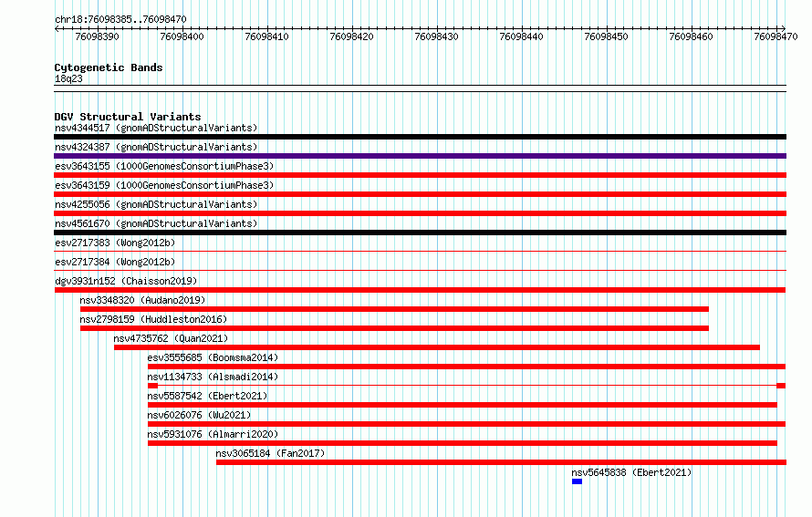Open the nsv1134733 Alsmadi2014 label
Image resolution: width=812 pixels, height=517 pixels.
[x=213, y=377]
